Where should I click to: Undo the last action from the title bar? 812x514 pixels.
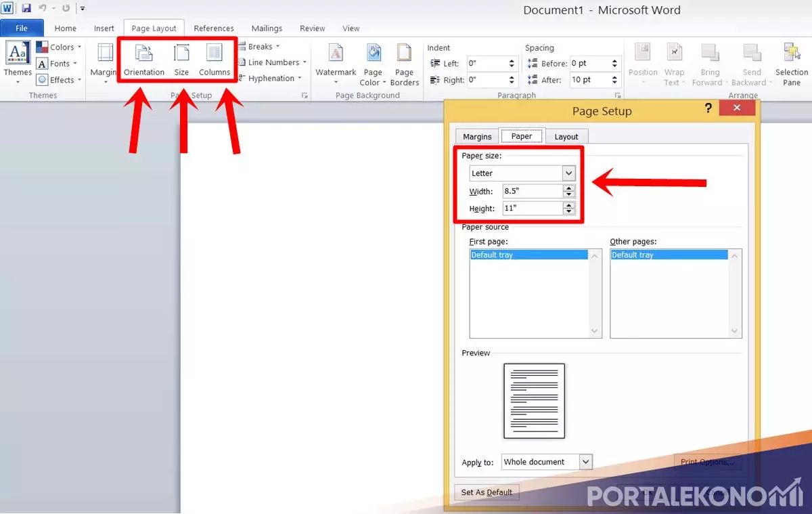click(42, 8)
